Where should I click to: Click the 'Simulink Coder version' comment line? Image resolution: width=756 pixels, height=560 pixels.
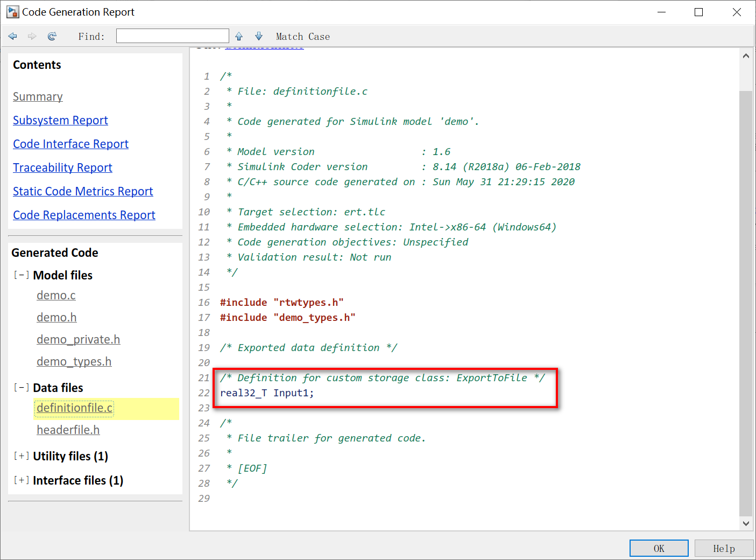[x=404, y=167]
